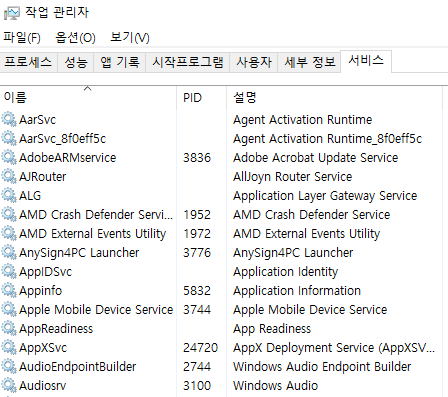The width and height of the screenshot is (448, 397).
Task: Click gear icon for AudioEndpointBuilder
Action: [x=9, y=366]
